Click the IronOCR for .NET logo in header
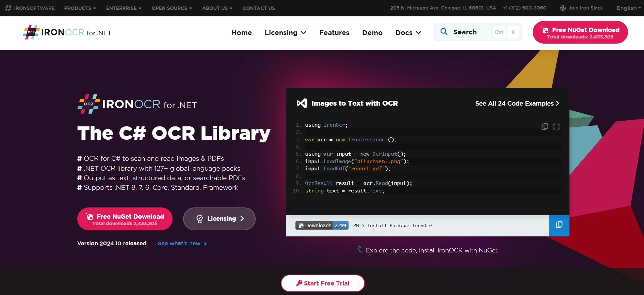This screenshot has height=295, width=644. 67,33
